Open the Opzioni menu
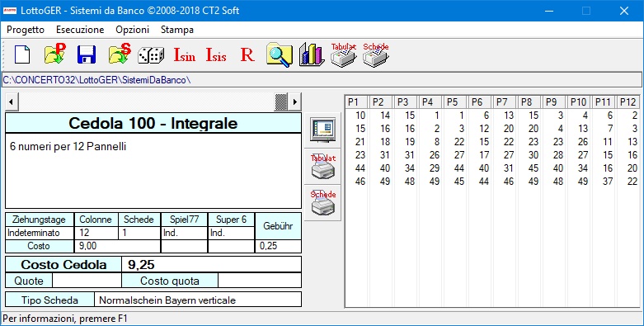The height and width of the screenshot is (326, 644). click(132, 30)
